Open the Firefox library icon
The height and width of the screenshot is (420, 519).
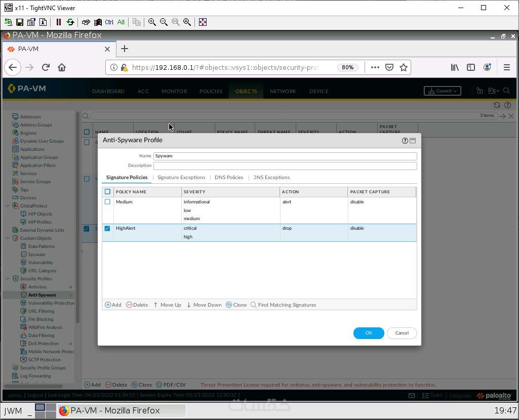point(455,67)
